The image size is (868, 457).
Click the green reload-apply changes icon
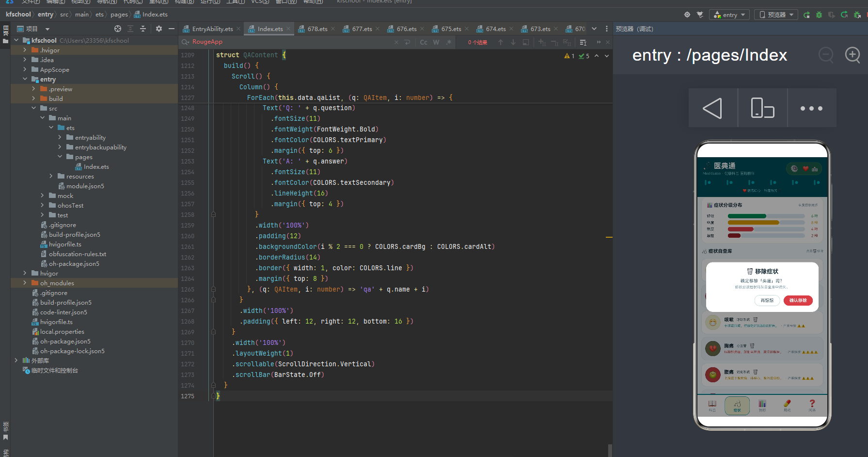coord(844,15)
